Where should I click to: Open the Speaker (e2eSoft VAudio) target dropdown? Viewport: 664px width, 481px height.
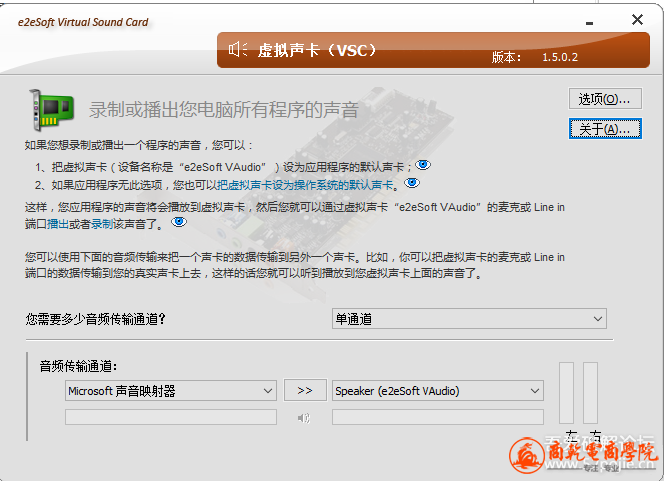(x=437, y=390)
